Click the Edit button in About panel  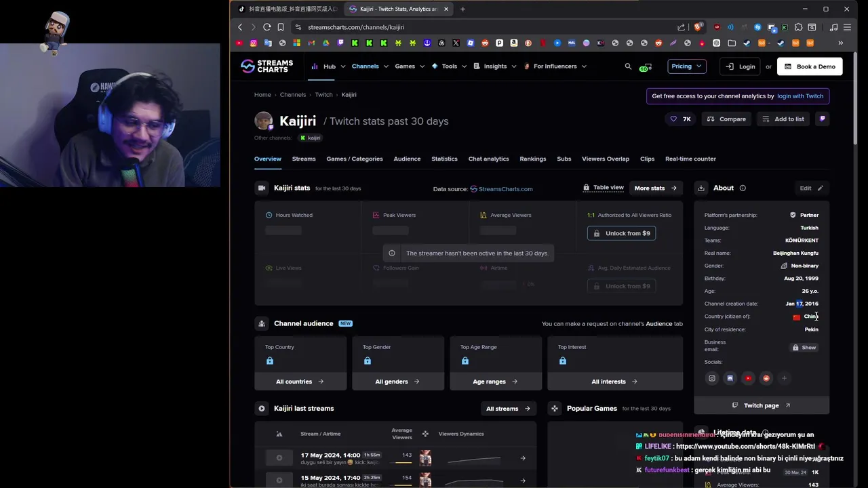click(x=811, y=188)
